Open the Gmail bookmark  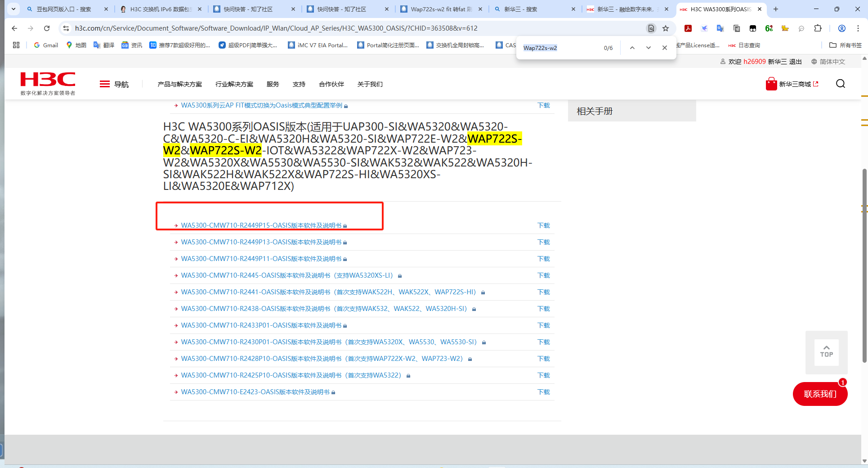tap(46, 45)
